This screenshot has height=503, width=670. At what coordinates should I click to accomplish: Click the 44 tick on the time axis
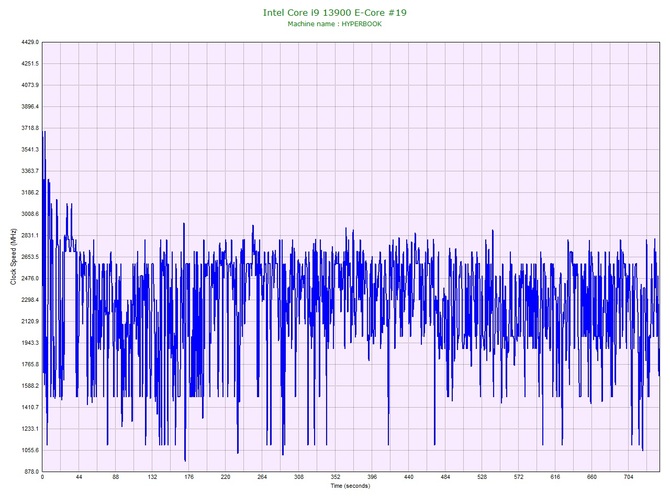79,477
